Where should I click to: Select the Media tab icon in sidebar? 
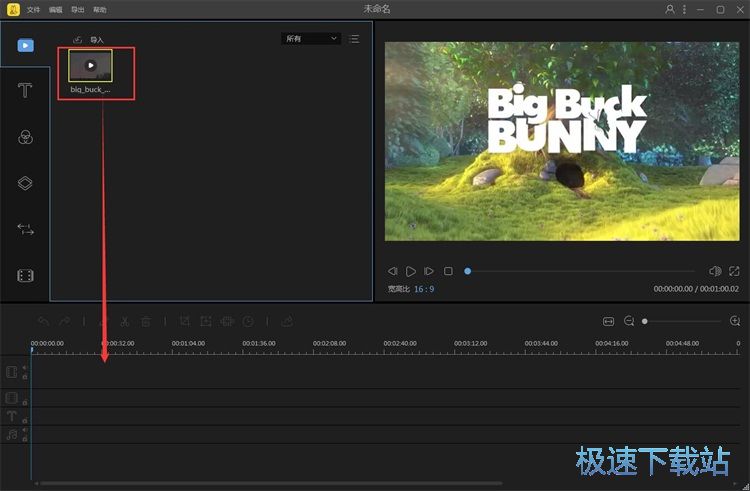pyautogui.click(x=25, y=45)
